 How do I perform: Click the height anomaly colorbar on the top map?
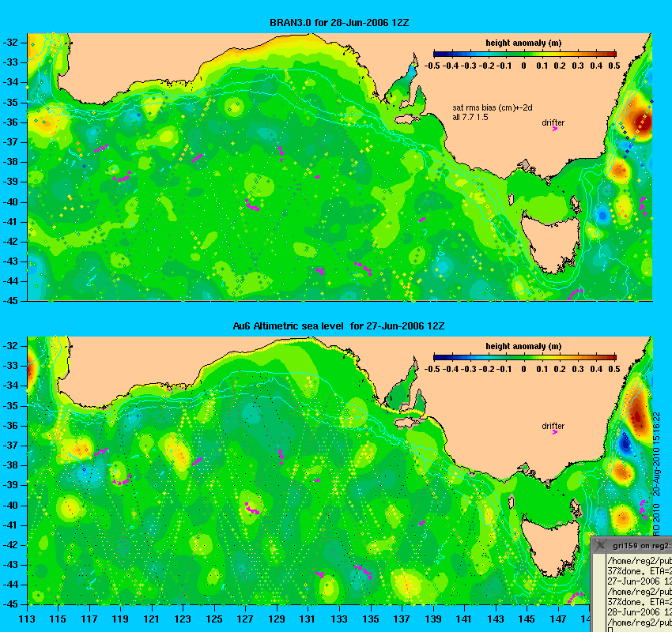(x=525, y=54)
